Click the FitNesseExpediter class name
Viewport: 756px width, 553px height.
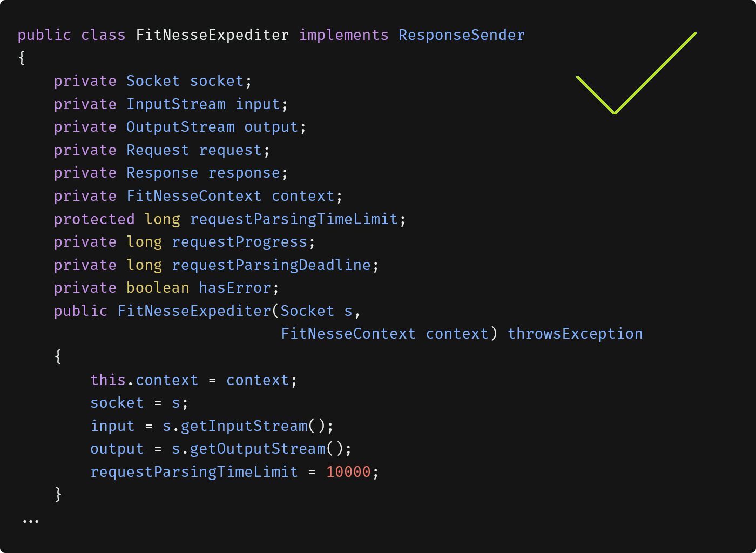[x=212, y=35]
